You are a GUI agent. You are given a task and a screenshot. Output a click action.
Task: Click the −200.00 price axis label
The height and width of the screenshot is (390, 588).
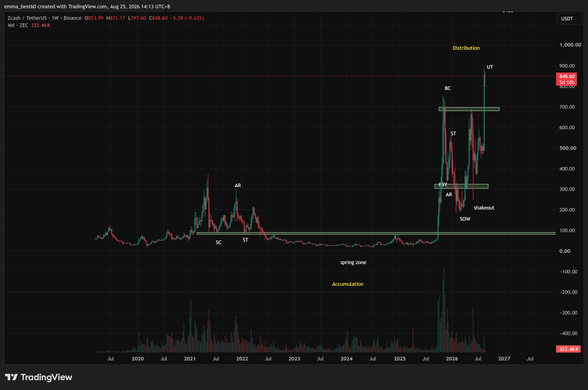[569, 292]
